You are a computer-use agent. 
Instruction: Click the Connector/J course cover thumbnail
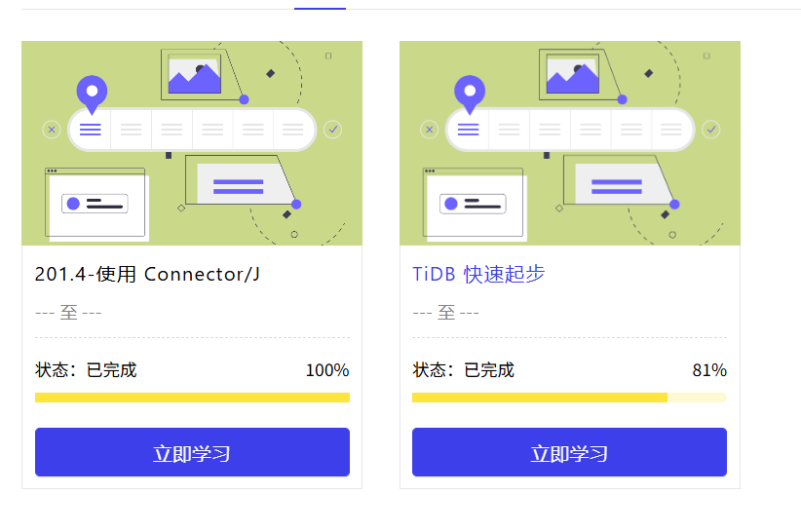coord(192,143)
